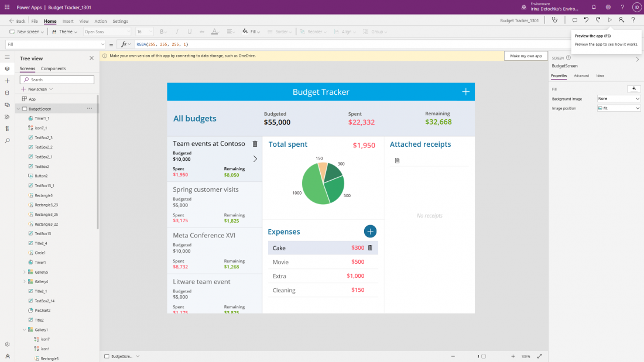Open the Comments speech bubble icon
This screenshot has width=644, height=362.
[575, 20]
